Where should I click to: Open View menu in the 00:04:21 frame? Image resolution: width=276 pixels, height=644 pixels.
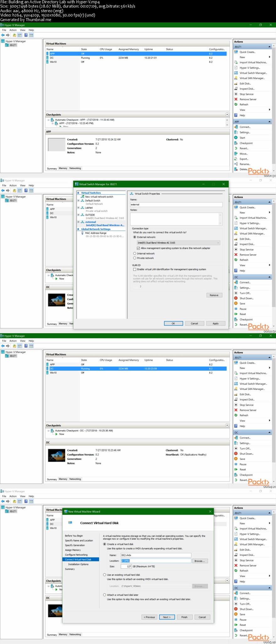(23, 341)
